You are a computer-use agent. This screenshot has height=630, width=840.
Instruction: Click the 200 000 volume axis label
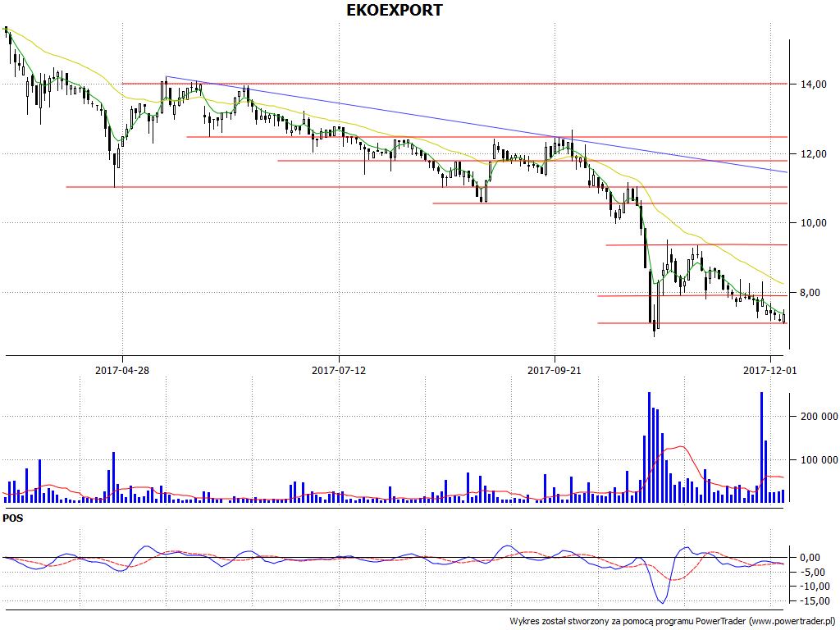[819, 416]
